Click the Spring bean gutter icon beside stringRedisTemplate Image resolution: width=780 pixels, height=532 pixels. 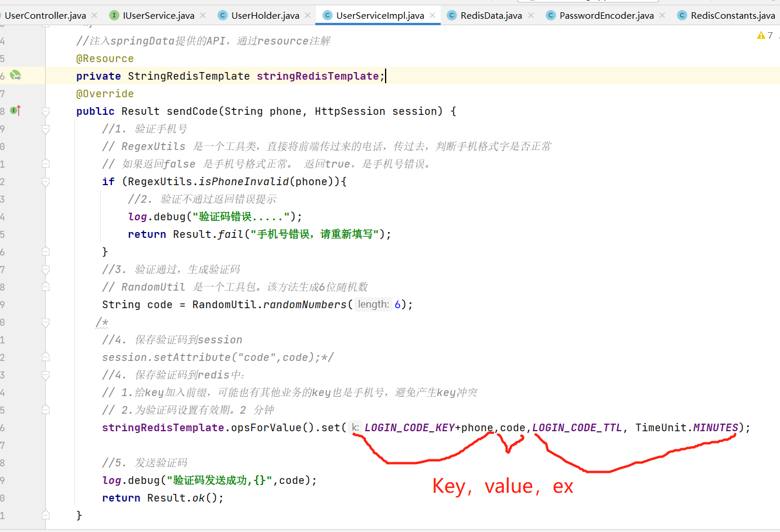(x=16, y=76)
